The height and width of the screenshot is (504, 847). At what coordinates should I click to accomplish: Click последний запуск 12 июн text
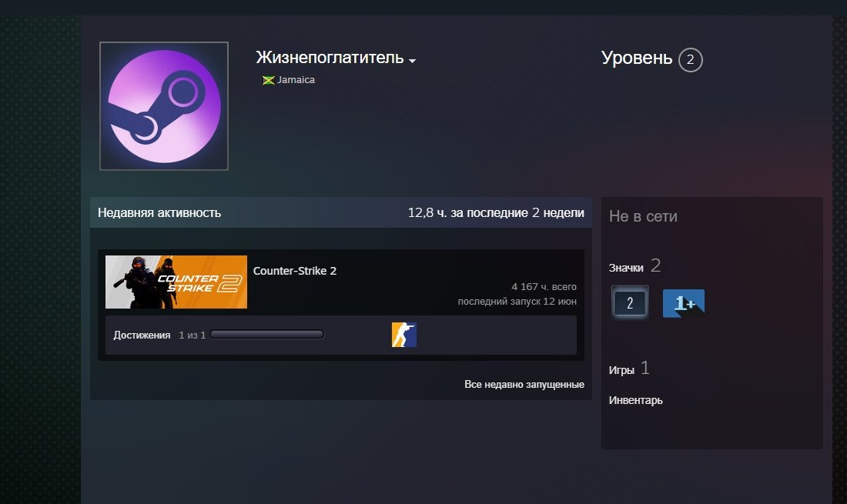[x=517, y=301]
